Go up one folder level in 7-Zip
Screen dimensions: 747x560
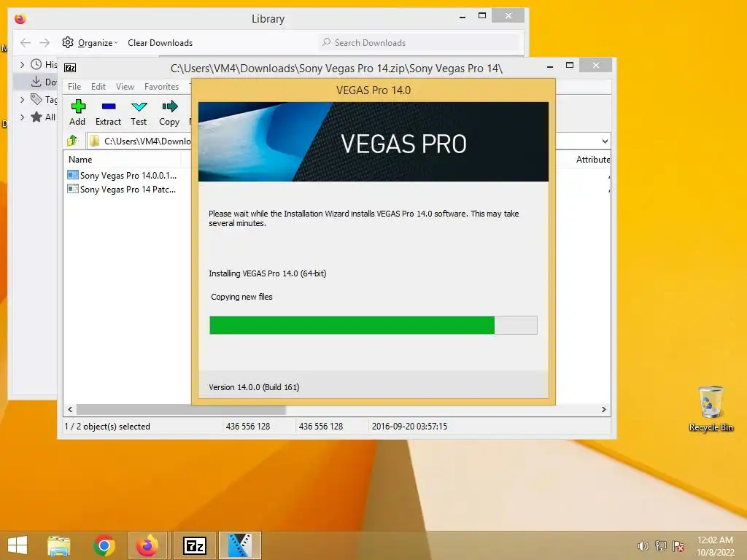click(72, 141)
